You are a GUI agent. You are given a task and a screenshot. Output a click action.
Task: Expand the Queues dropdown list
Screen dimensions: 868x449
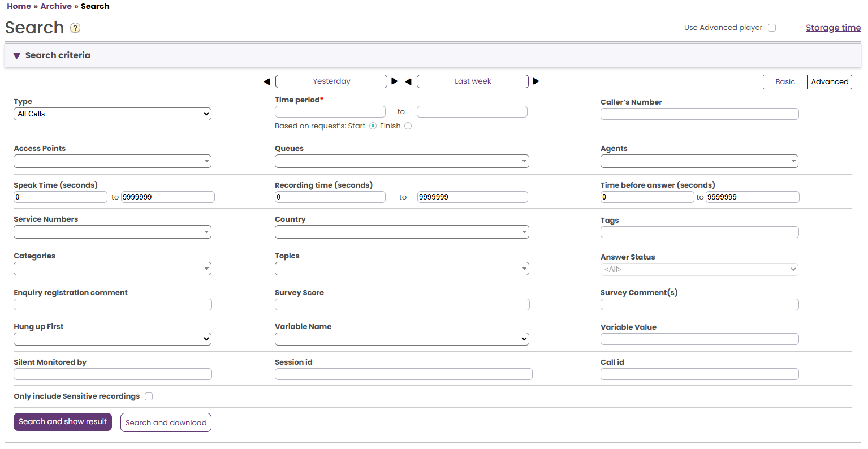click(401, 161)
